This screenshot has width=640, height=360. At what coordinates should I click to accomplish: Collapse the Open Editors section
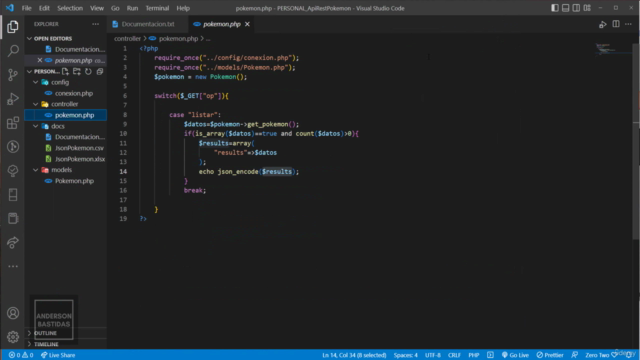click(53, 38)
